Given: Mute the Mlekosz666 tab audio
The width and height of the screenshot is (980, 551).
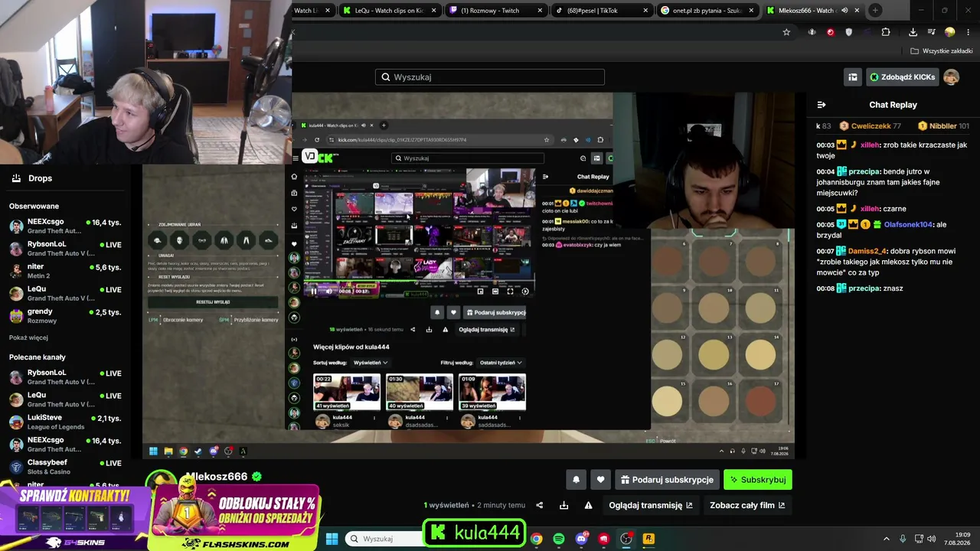Looking at the screenshot, I should (844, 11).
